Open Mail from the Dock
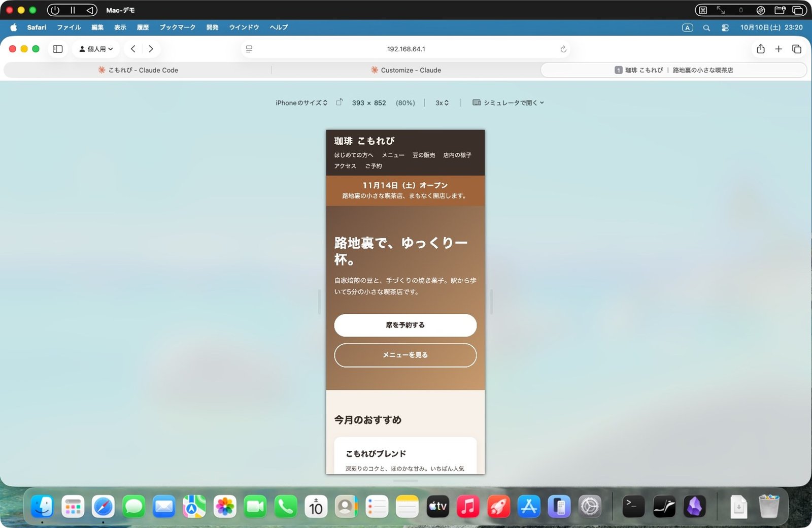This screenshot has height=528, width=812. pos(164,507)
